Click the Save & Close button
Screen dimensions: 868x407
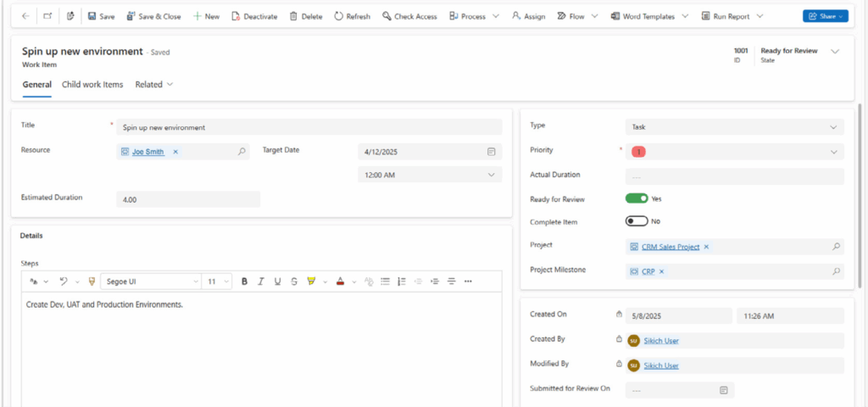153,16
